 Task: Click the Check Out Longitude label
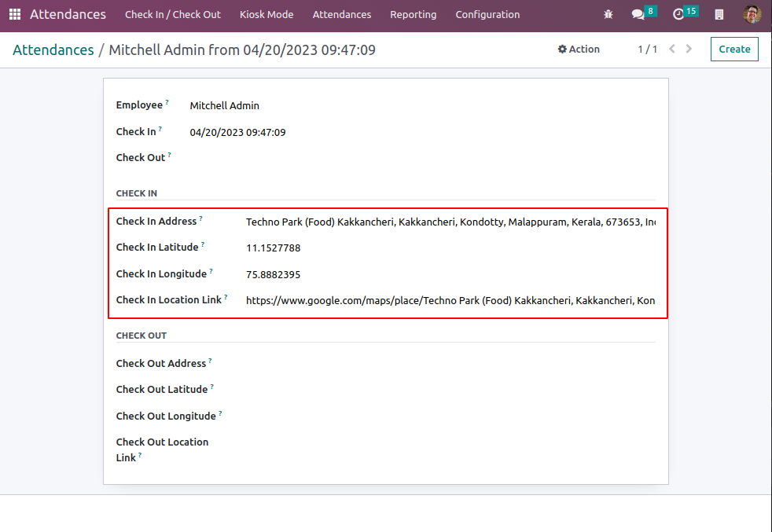166,416
